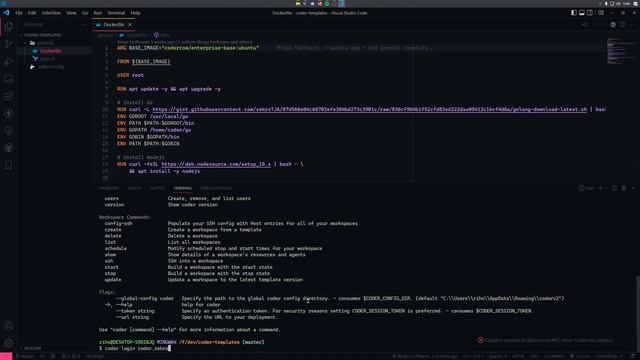Open Explorer more actions ellipsis

tap(83, 25)
